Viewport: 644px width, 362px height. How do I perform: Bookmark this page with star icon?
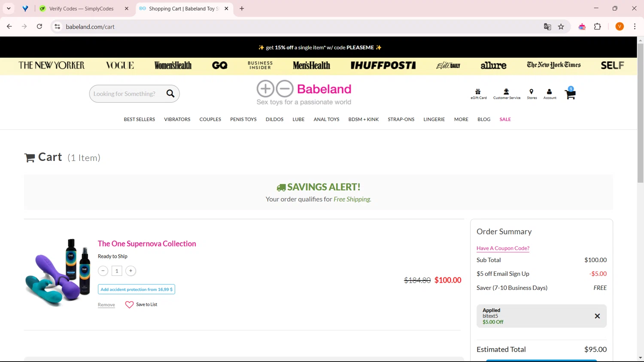pos(561,27)
